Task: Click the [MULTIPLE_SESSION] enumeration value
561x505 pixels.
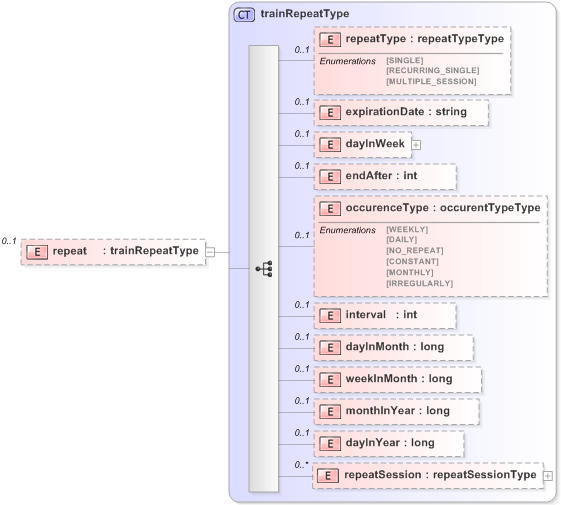Action: click(431, 81)
